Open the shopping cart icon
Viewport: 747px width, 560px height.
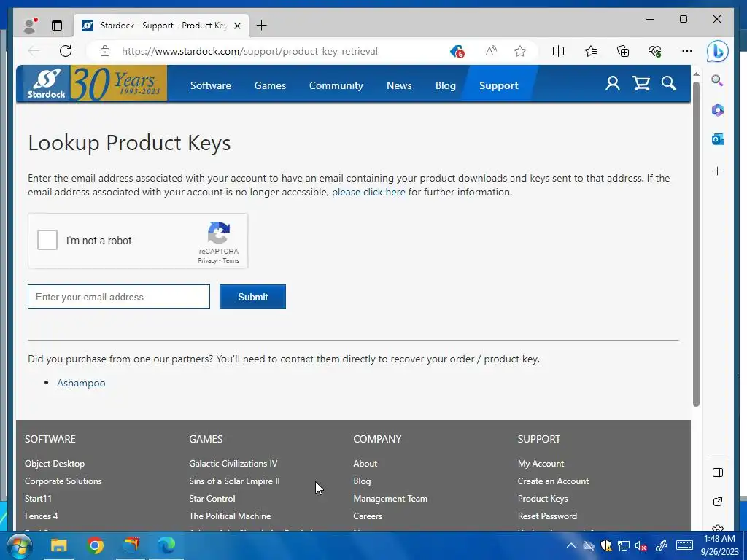point(640,84)
